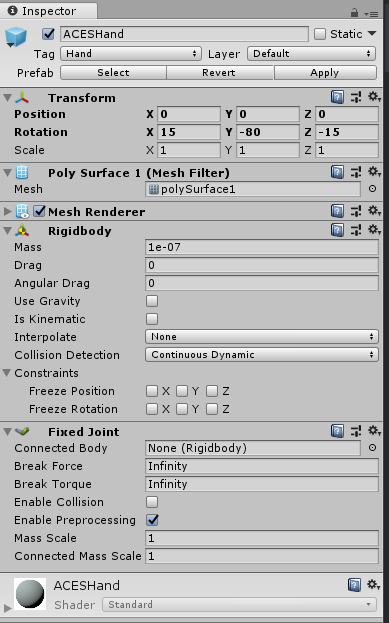Open the Layer dropdown showing Default

click(x=312, y=54)
